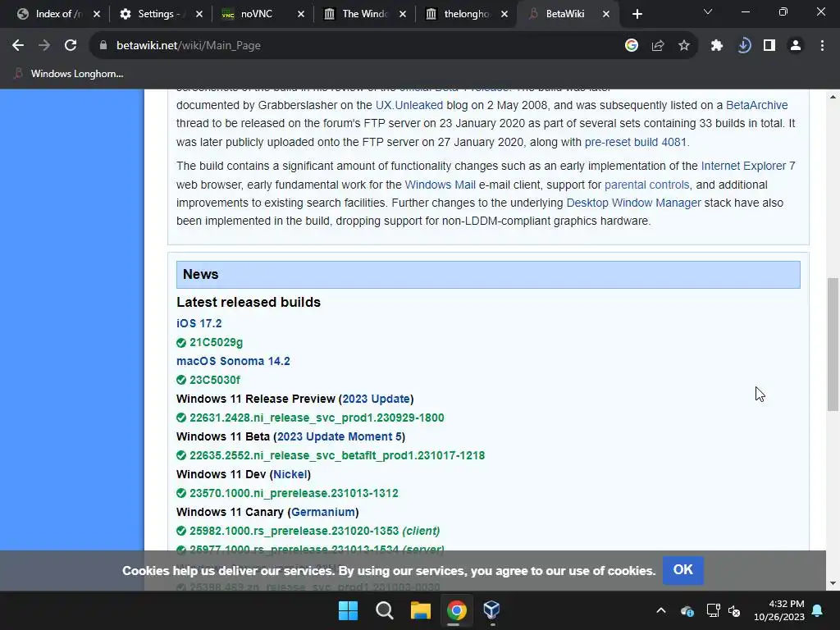The image size is (840, 630).
Task: Open the Downloads indicator in toolbar
Action: pyautogui.click(x=743, y=46)
